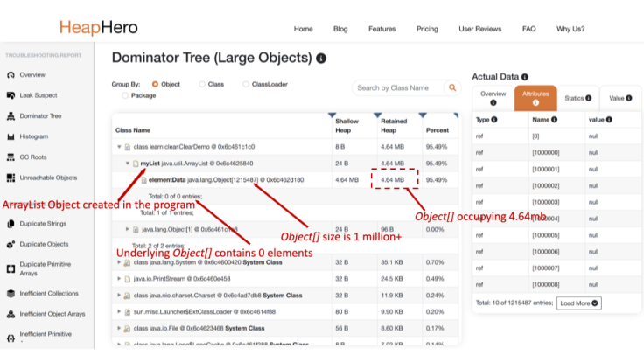Expand the java.nio.charset.Charset row

pyautogui.click(x=119, y=295)
